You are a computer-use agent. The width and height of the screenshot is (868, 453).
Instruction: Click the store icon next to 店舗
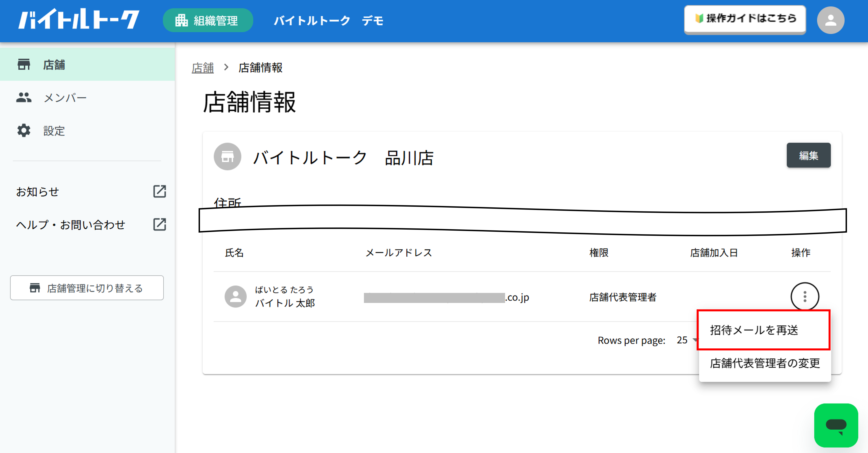[x=24, y=64]
